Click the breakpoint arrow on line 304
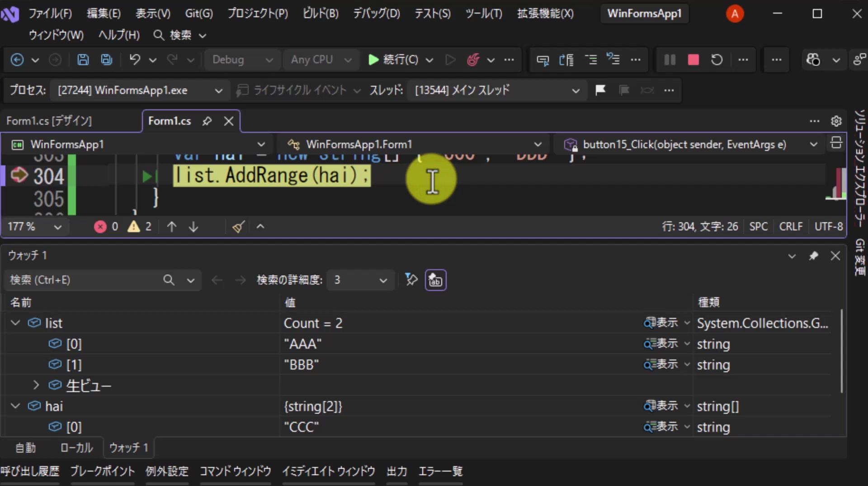 [19, 175]
